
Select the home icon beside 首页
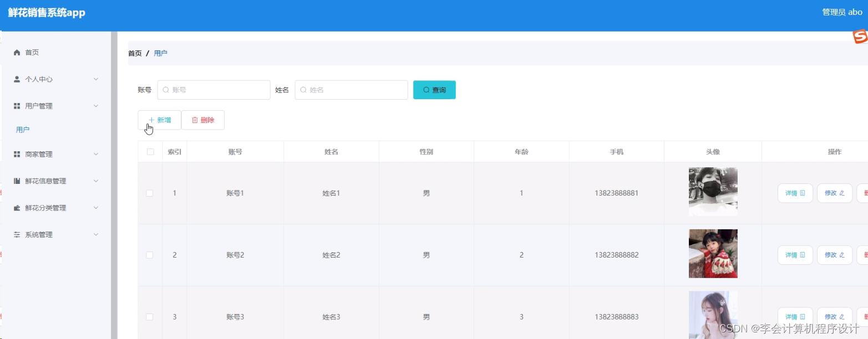(17, 52)
